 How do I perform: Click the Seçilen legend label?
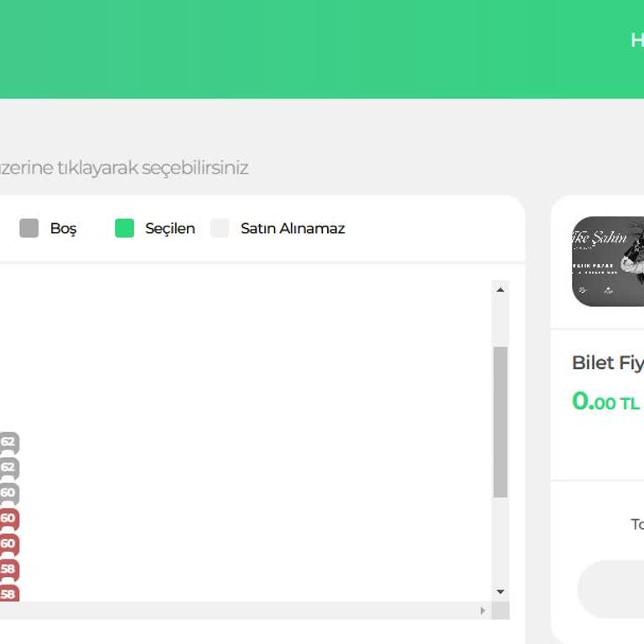pyautogui.click(x=170, y=228)
